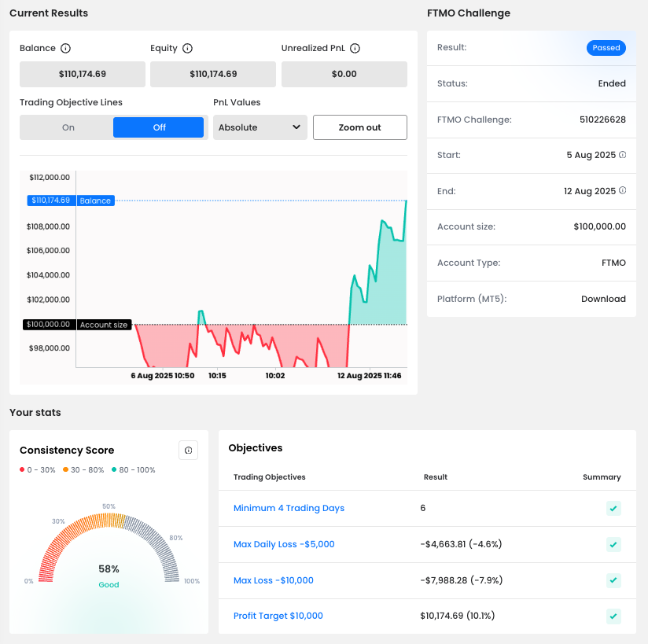The image size is (648, 644).
Task: Click the Unrealized PnL info icon
Action: pyautogui.click(x=355, y=49)
